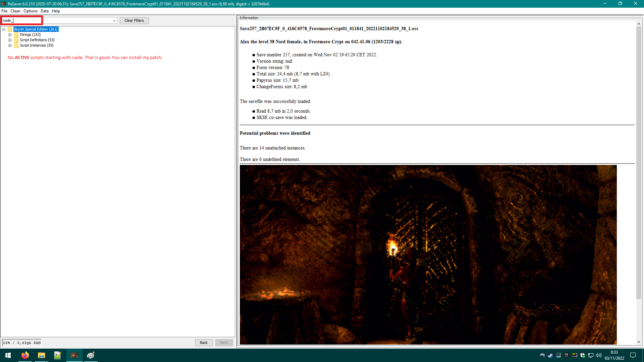The height and width of the screenshot is (362, 644).
Task: Click the 'Potential problems were identified' heading
Action: point(275,133)
